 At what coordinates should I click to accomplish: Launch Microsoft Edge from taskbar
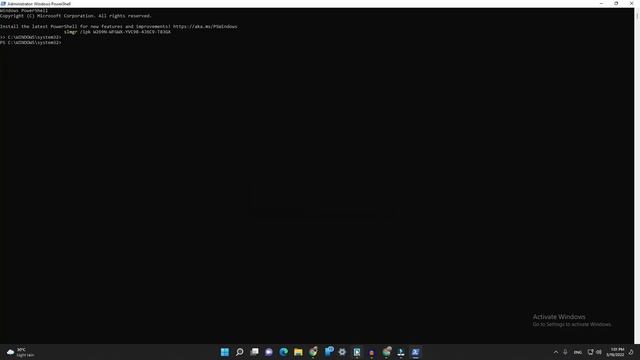(284, 352)
